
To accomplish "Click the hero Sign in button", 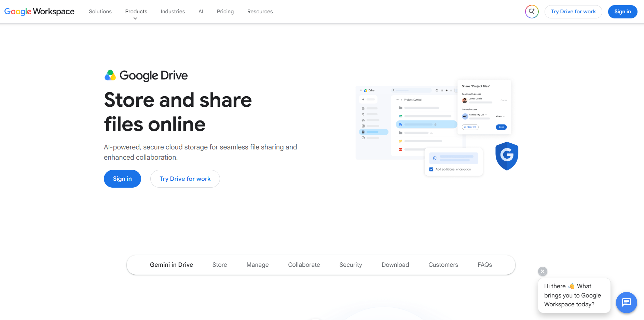I will pyautogui.click(x=122, y=179).
